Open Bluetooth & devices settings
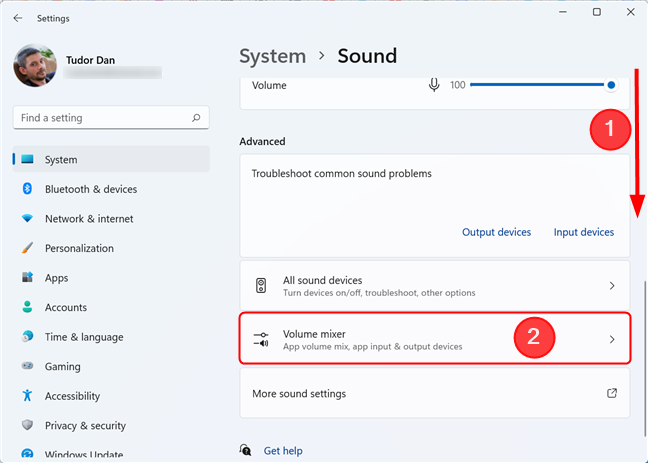Screen dimensions: 648x463 click(x=111, y=189)
